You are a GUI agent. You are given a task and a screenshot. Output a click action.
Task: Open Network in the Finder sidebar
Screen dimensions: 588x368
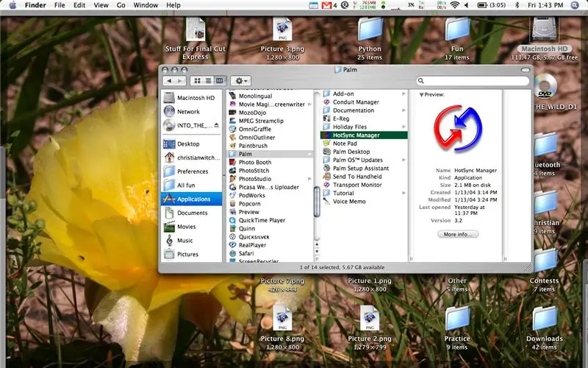pos(188,112)
